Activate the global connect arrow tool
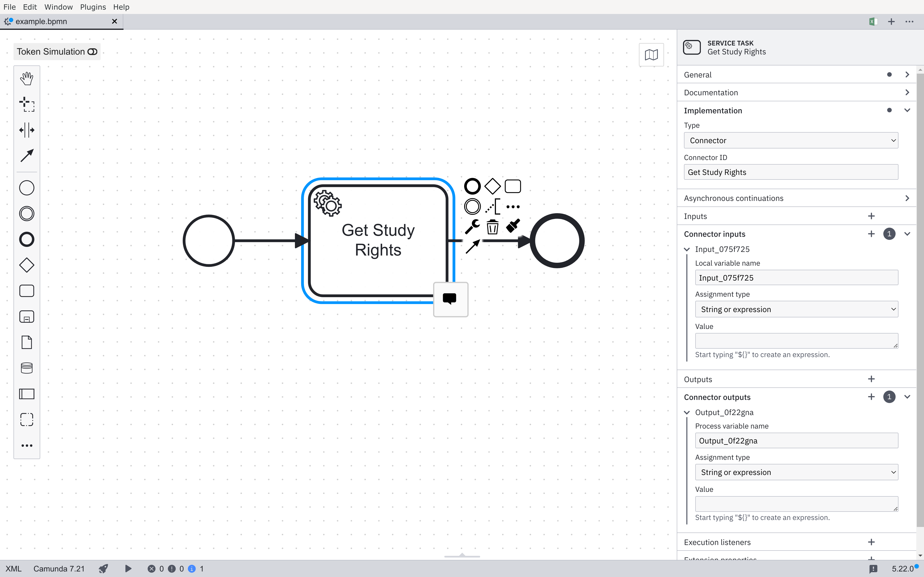924x577 pixels. (27, 156)
